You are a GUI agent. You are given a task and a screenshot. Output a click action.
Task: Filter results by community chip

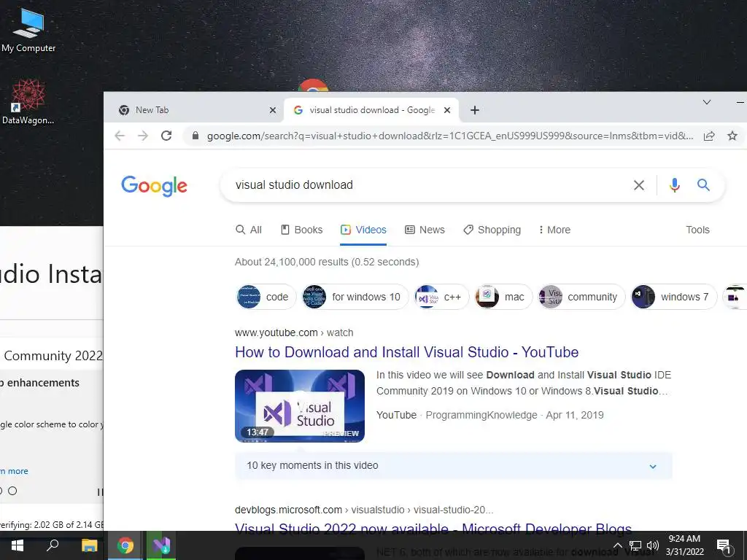pyautogui.click(x=581, y=297)
